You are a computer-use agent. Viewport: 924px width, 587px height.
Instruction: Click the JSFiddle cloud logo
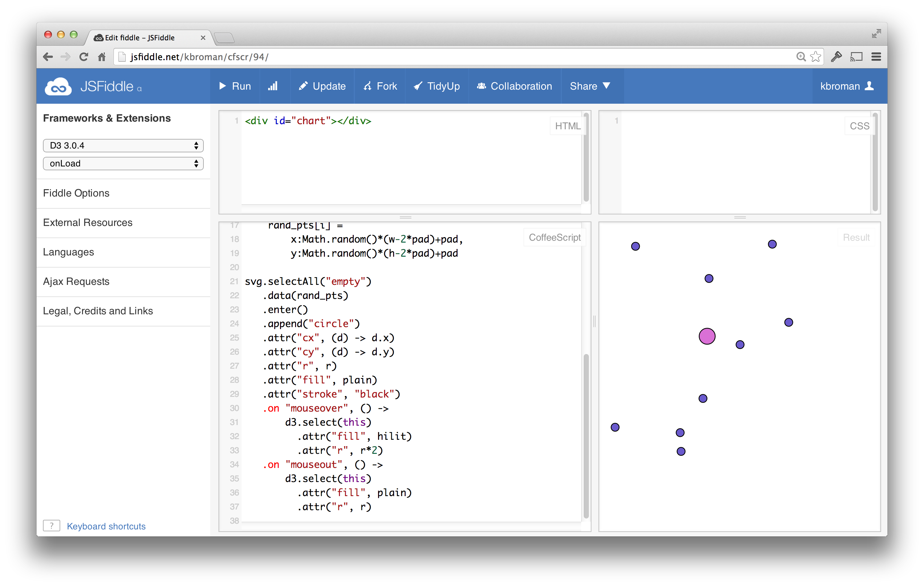point(58,87)
